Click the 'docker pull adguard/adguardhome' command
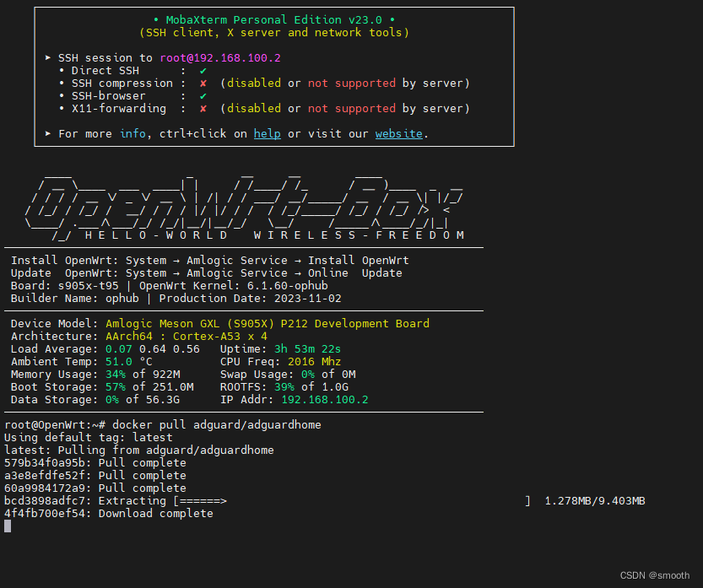Viewport: 703px width, 588px height. click(x=217, y=425)
